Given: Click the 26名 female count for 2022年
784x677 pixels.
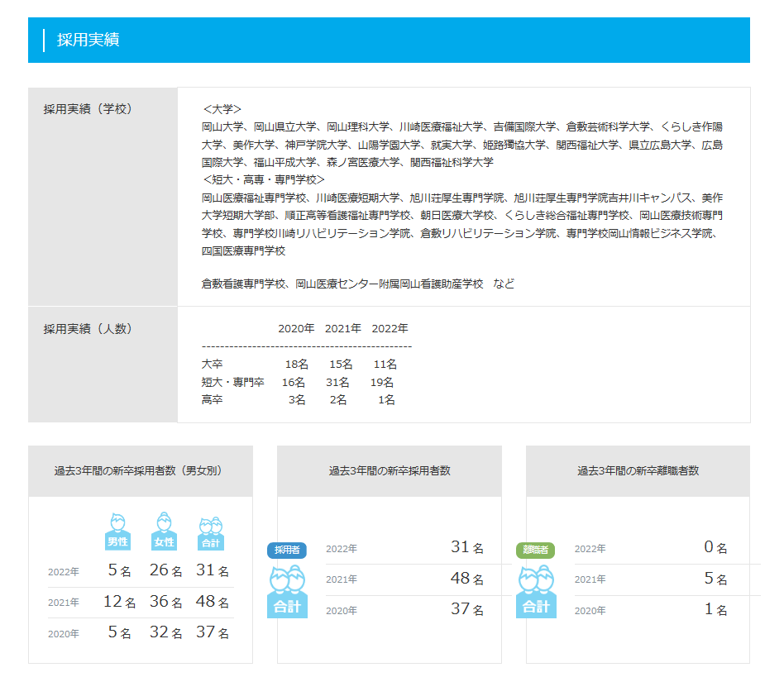Looking at the screenshot, I should point(166,570).
